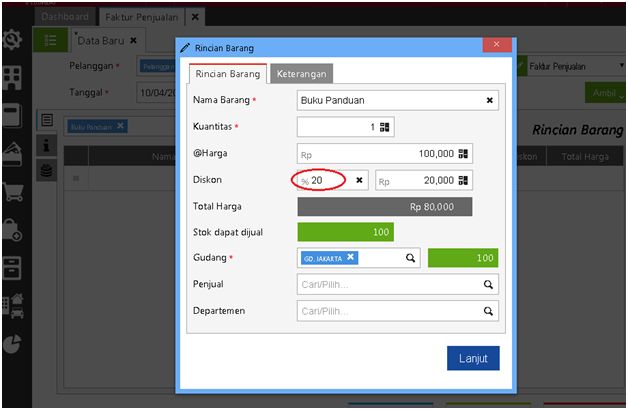Search for a Penjual
The width and height of the screenshot is (628, 410).
488,284
